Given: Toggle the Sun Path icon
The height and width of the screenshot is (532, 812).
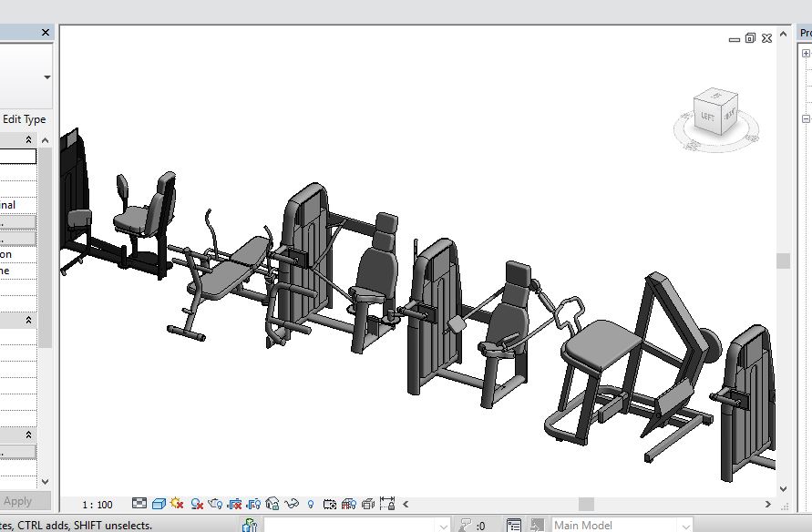Looking at the screenshot, I should 177,502.
